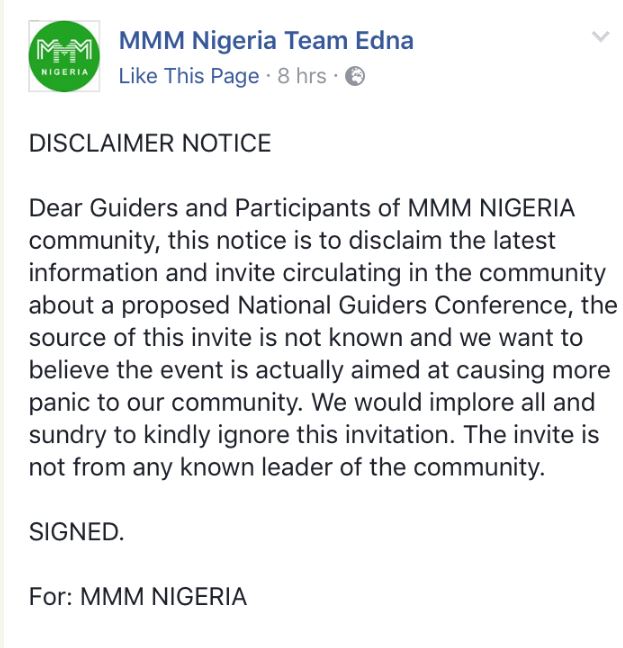Click the line starting 'source of this invite'
This screenshot has height=648, width=623.
tap(303, 338)
